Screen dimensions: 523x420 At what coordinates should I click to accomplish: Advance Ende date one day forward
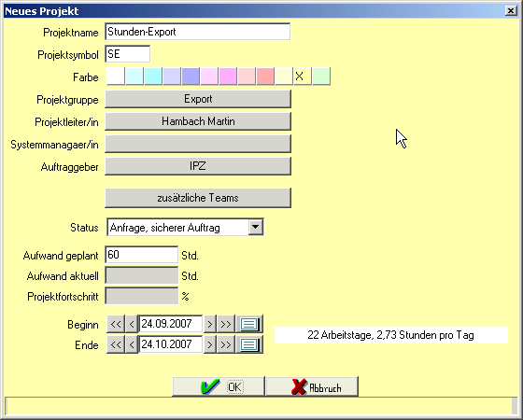pos(210,344)
